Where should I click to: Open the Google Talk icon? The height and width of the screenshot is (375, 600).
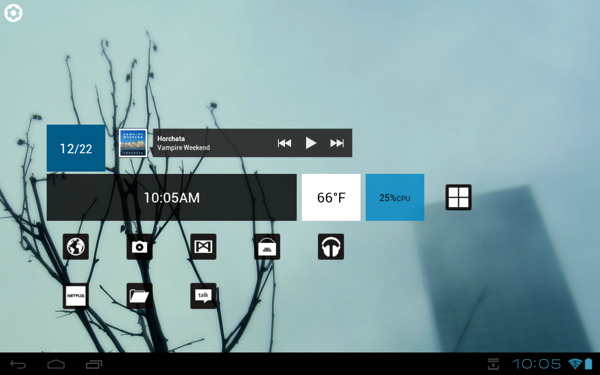tap(203, 296)
